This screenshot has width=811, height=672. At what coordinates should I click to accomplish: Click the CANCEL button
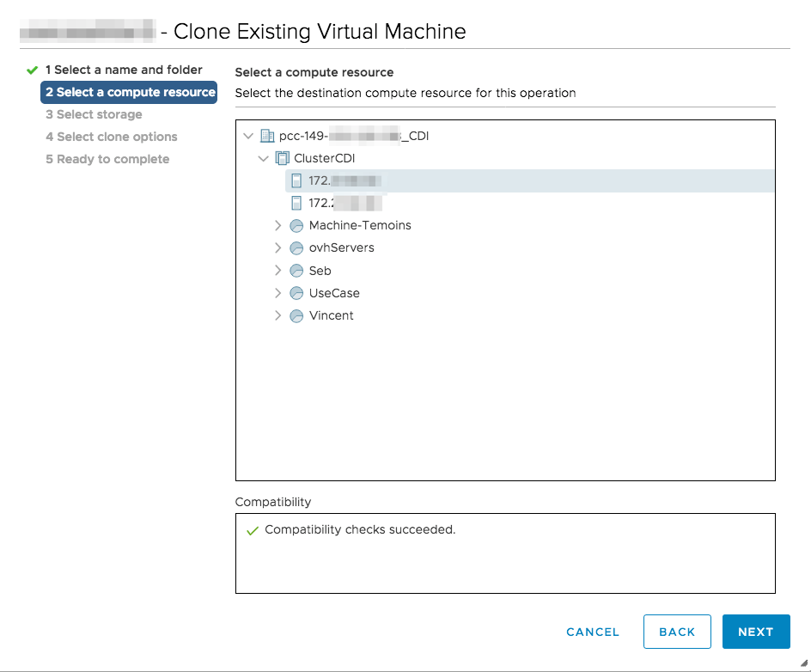pyautogui.click(x=592, y=632)
